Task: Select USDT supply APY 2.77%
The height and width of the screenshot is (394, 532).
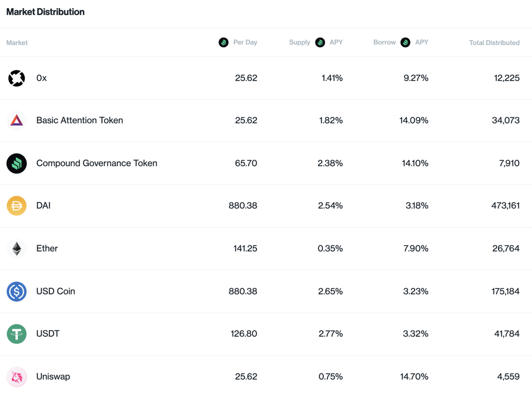Action: point(331,334)
